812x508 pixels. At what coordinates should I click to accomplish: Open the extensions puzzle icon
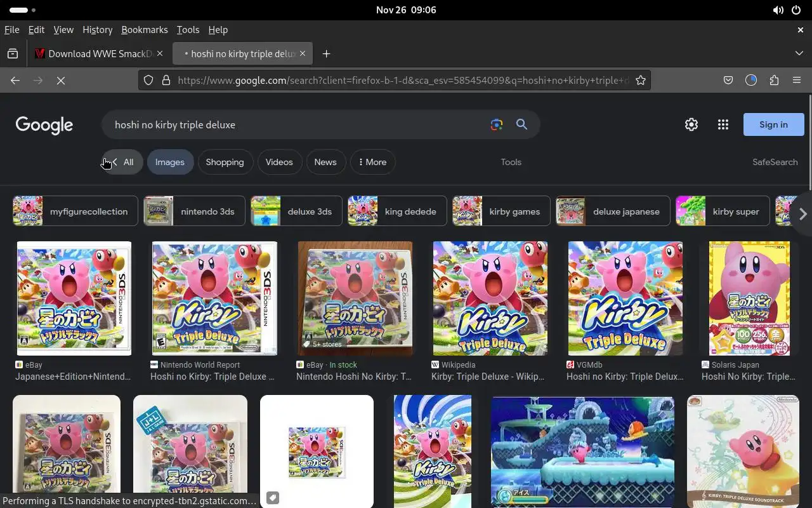(x=774, y=80)
